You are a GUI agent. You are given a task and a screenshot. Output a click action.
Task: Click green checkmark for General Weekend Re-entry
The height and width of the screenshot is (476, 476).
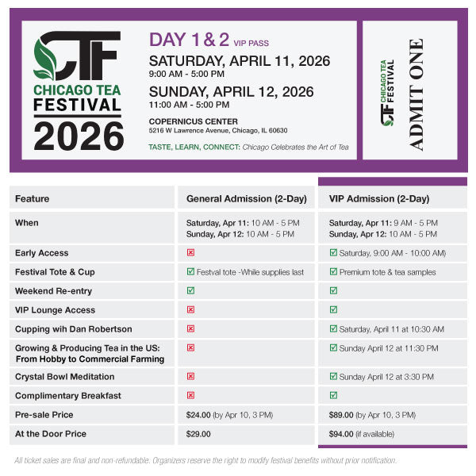tap(190, 291)
